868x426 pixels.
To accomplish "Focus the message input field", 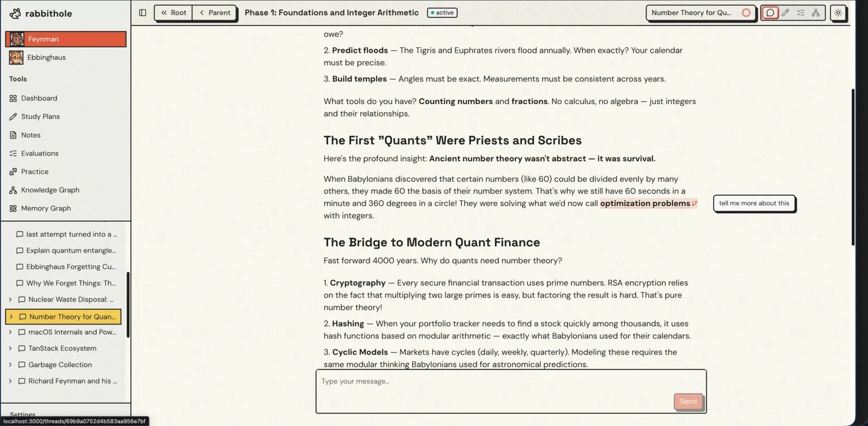I will (494, 385).
